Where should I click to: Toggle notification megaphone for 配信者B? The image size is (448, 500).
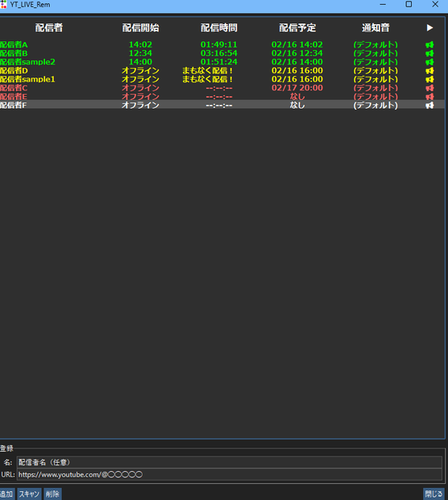click(429, 53)
